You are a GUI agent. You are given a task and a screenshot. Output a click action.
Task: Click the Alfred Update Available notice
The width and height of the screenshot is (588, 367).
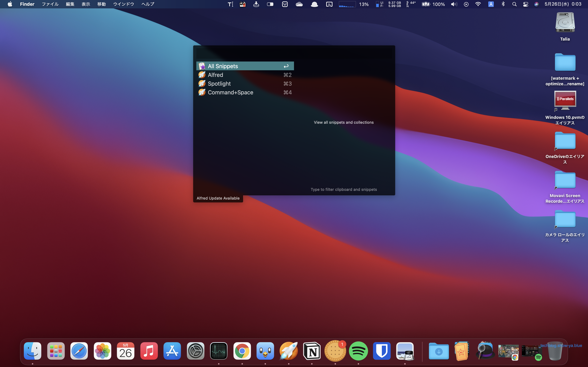218,198
